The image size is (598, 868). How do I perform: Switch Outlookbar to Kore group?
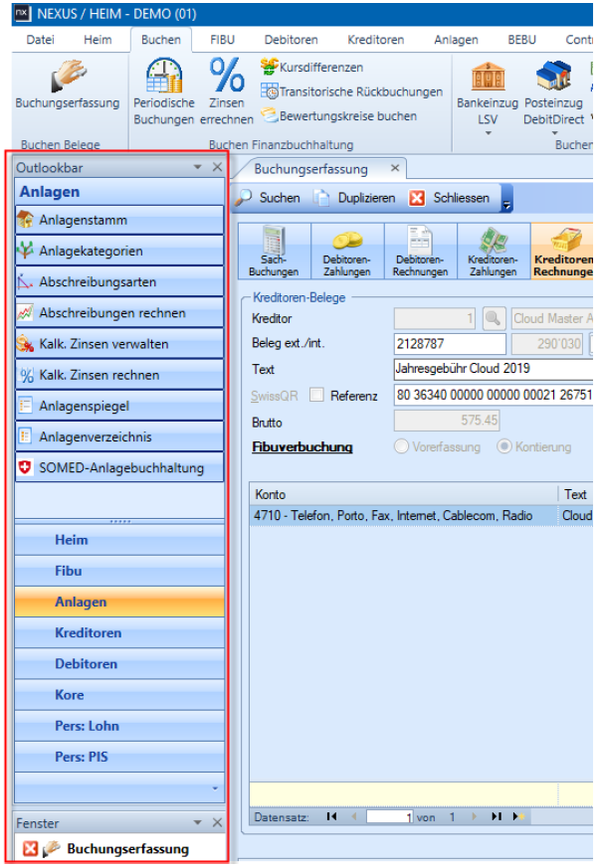point(119,695)
